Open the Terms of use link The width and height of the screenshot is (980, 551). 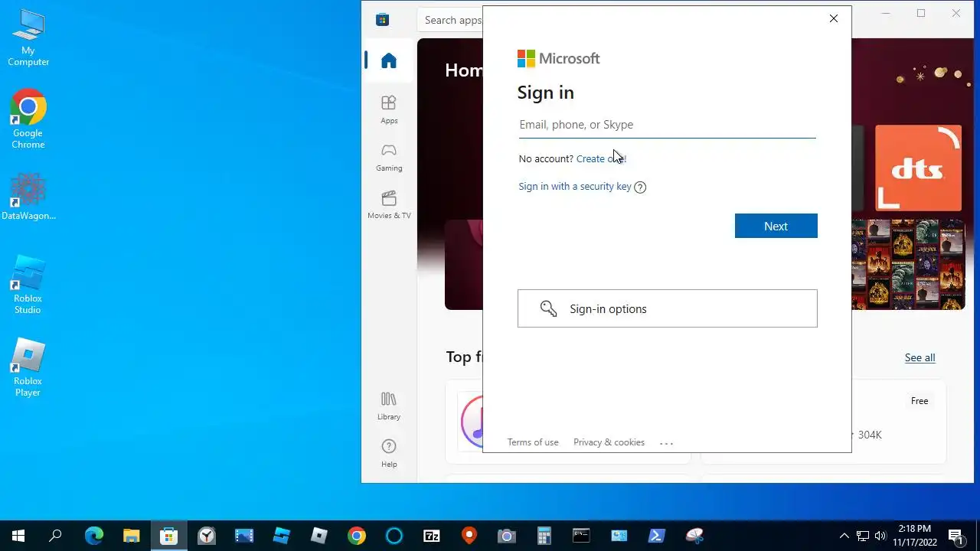[533, 442]
